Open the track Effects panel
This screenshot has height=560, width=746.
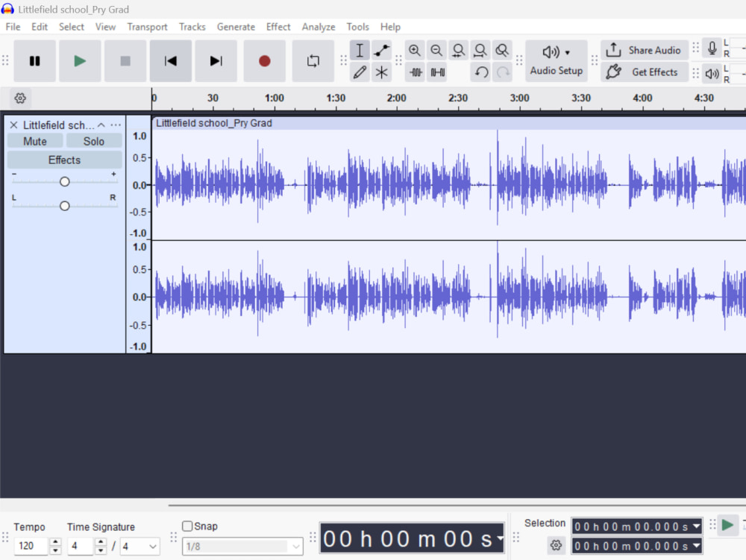coord(64,160)
